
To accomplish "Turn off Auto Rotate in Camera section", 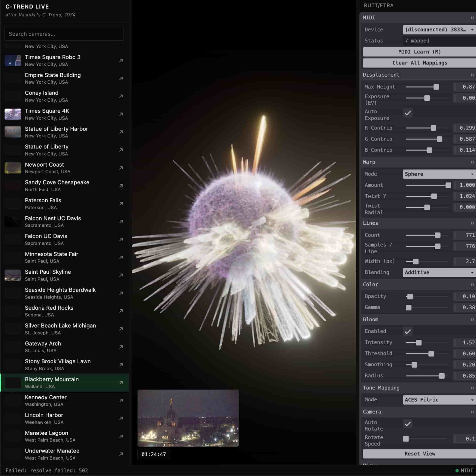I will click(x=408, y=424).
